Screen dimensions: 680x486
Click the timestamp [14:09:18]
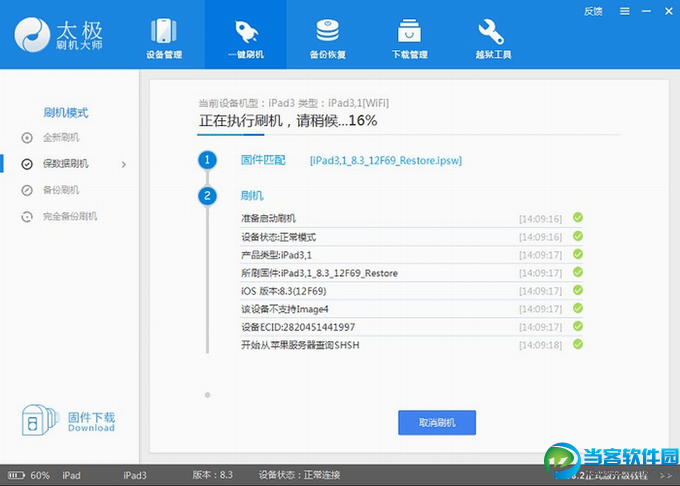[540, 346]
